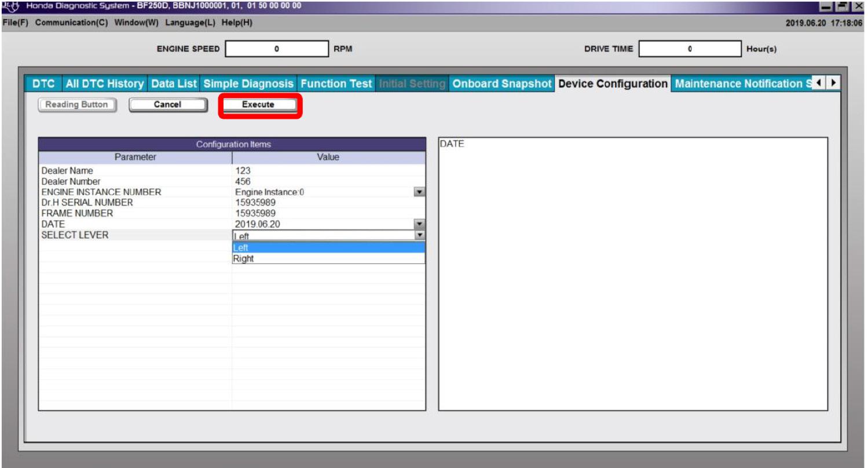The width and height of the screenshot is (868, 468).
Task: Select the Device Configuration tab
Action: [613, 84]
